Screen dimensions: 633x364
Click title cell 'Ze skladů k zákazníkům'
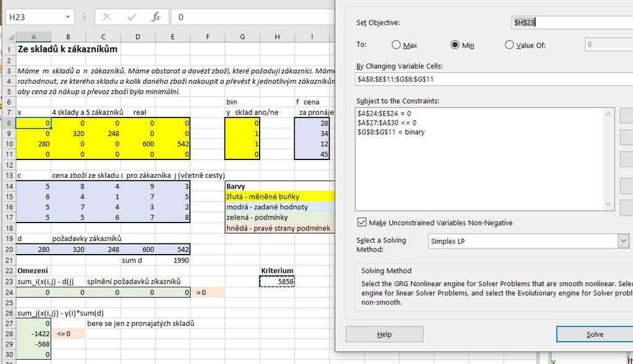[67, 49]
